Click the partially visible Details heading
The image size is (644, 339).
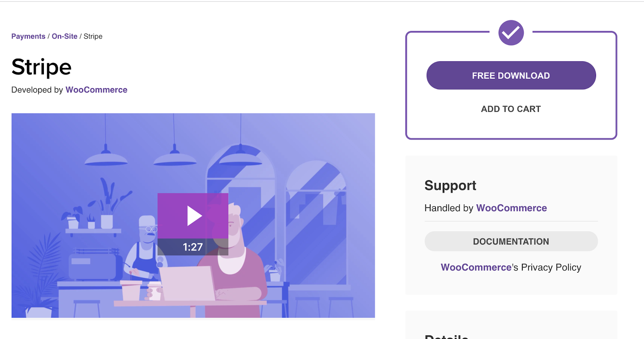[x=446, y=336]
